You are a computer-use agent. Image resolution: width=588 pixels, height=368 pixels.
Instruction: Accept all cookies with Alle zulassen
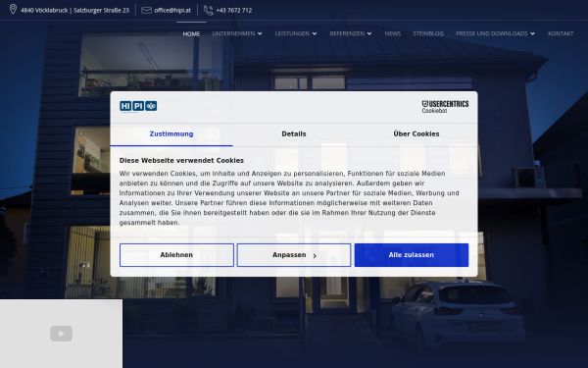pos(412,255)
